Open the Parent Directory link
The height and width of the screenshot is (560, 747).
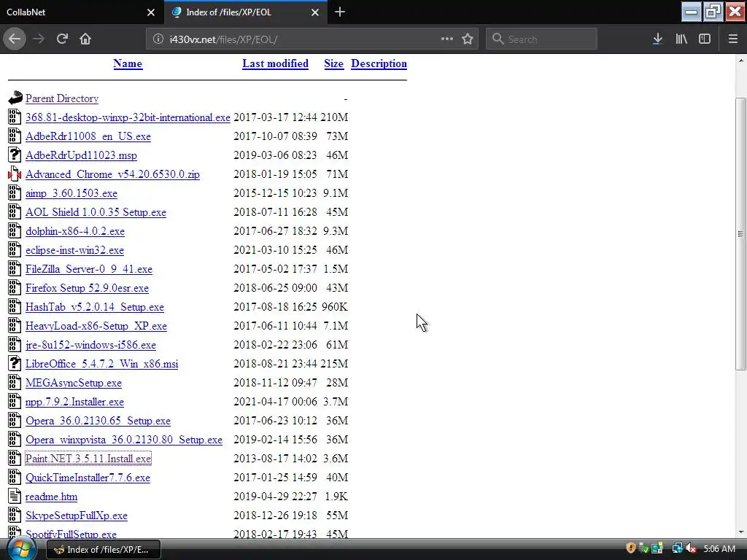[62, 98]
